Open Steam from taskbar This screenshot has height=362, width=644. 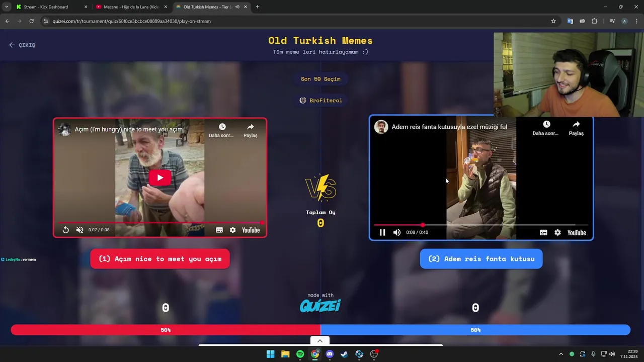(344, 354)
